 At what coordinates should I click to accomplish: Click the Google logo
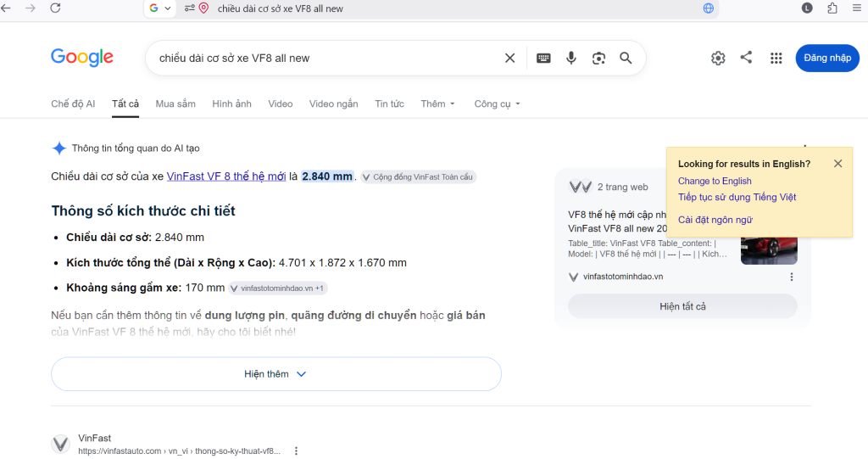click(x=82, y=57)
